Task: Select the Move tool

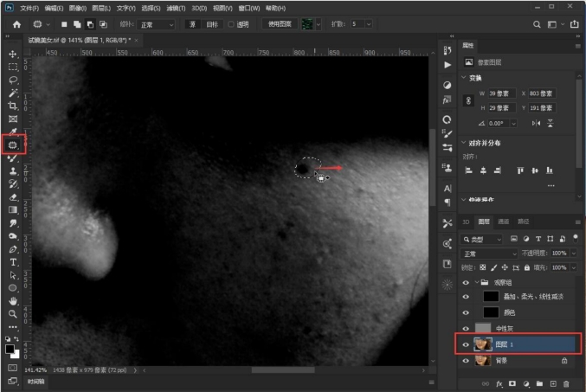Action: pyautogui.click(x=13, y=55)
